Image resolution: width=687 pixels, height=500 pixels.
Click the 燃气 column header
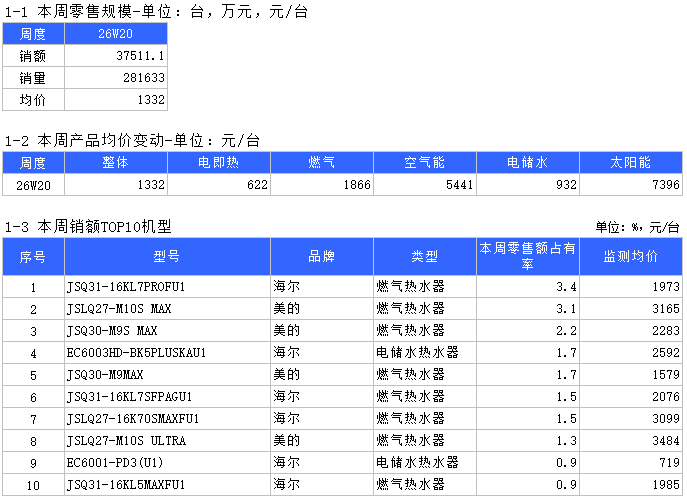(322, 163)
